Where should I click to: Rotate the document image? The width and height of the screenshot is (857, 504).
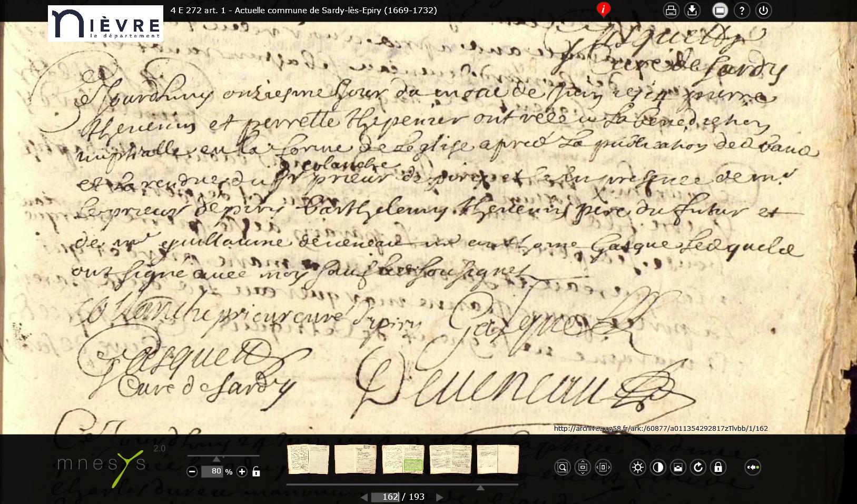[x=698, y=467]
